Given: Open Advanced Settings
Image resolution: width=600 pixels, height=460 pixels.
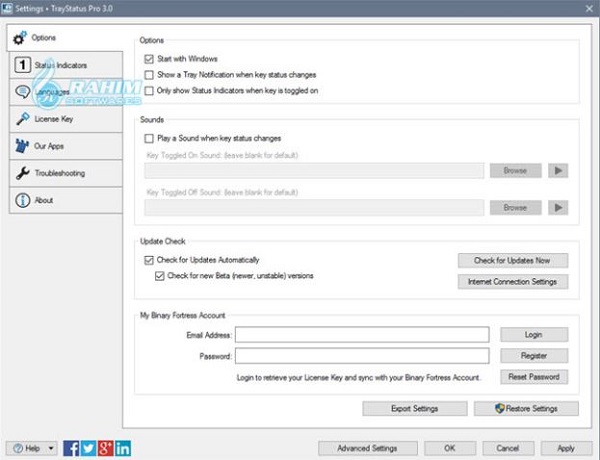Looking at the screenshot, I should coord(367,448).
